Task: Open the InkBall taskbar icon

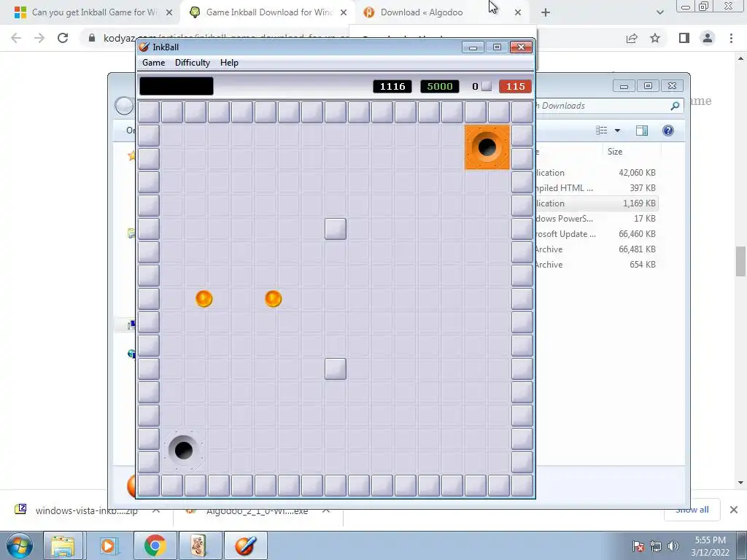Action: pyautogui.click(x=245, y=545)
